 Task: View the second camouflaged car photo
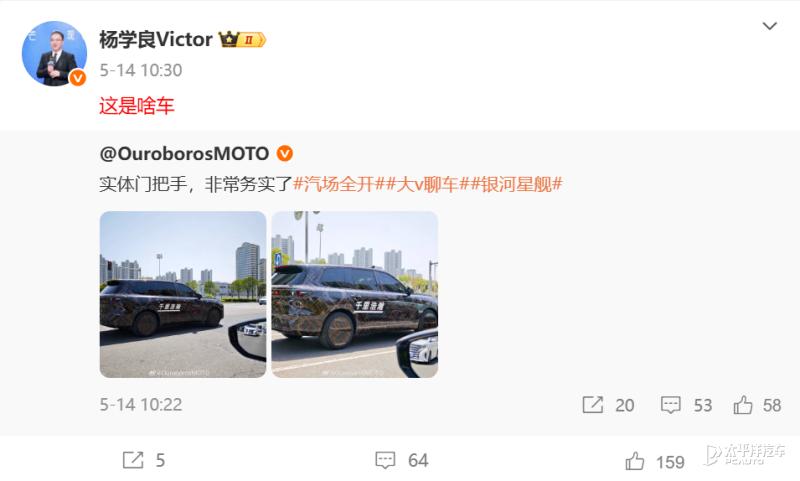(x=355, y=294)
